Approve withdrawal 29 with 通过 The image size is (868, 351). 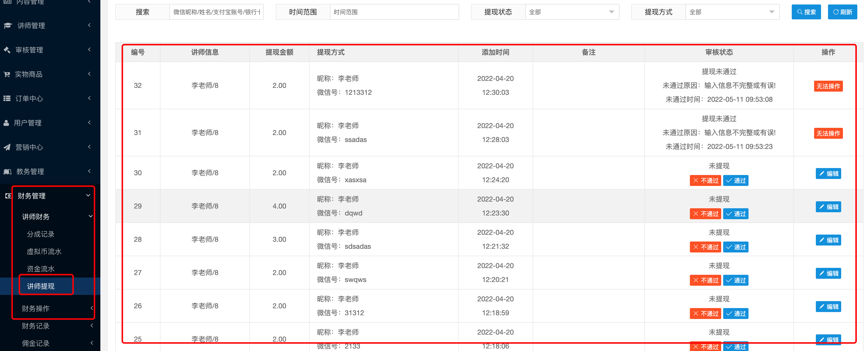[736, 214]
